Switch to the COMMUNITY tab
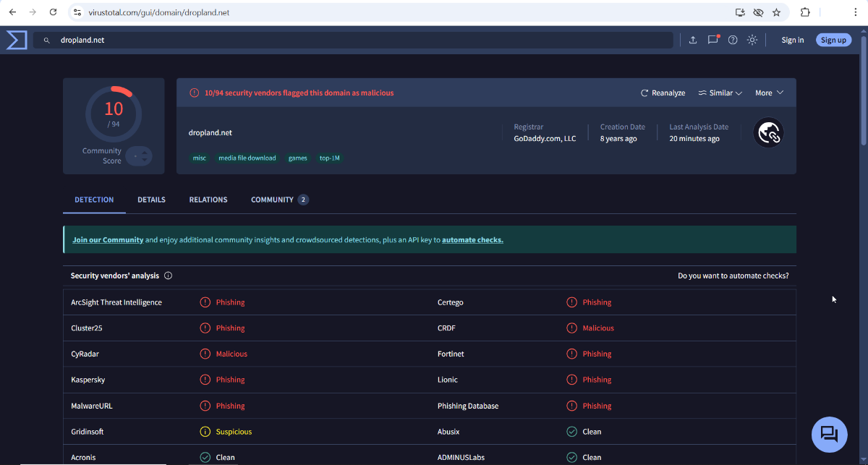This screenshot has width=868, height=465. (279, 200)
